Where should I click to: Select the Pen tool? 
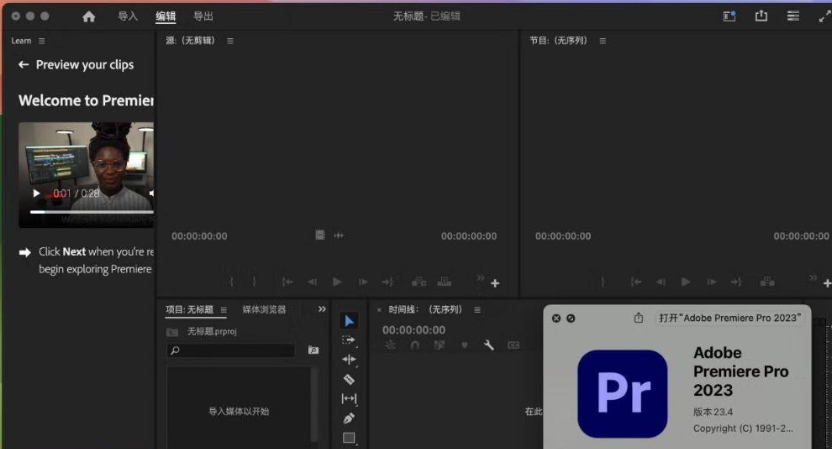[349, 418]
